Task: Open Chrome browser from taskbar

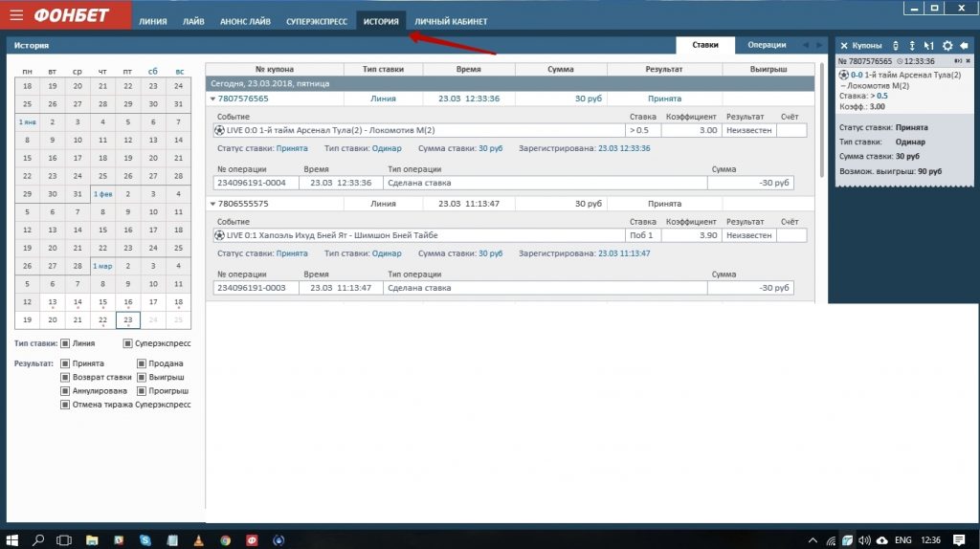Action: [226, 540]
